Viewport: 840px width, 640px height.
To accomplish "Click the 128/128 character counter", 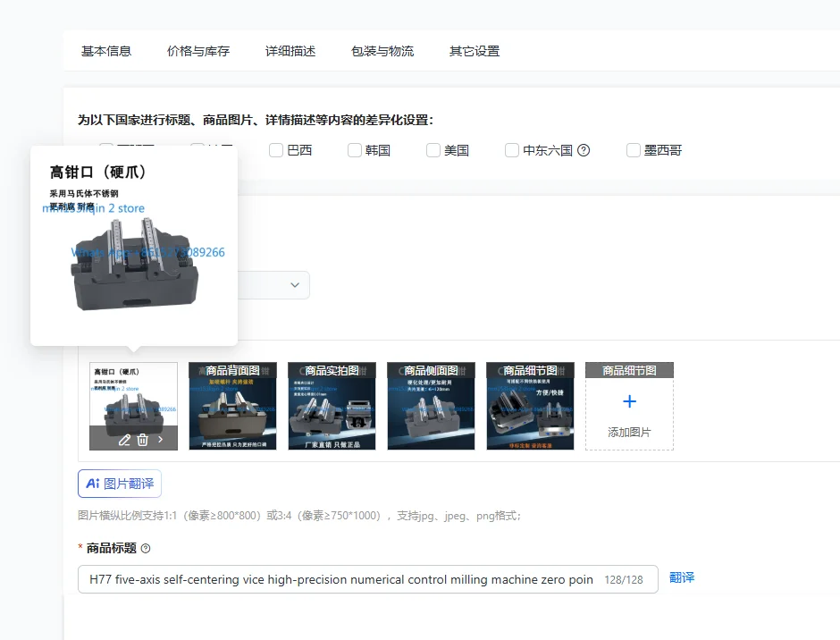I will click(x=624, y=580).
